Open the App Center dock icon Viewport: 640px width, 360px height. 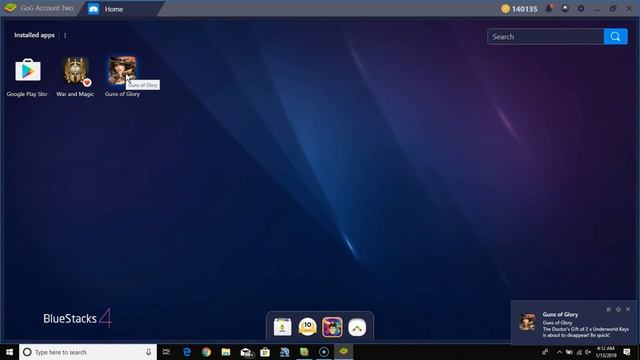pos(282,327)
